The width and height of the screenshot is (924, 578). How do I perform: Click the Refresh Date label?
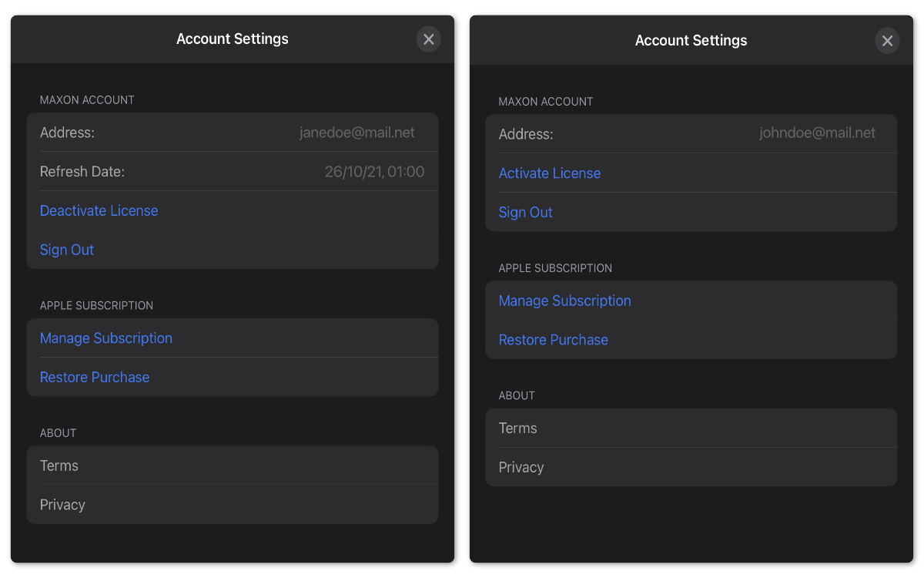click(82, 172)
